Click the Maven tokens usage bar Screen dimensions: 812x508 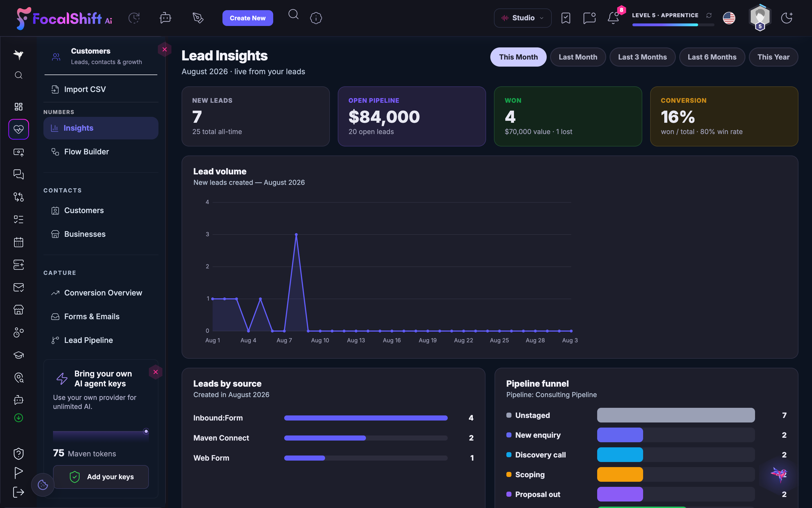101,435
